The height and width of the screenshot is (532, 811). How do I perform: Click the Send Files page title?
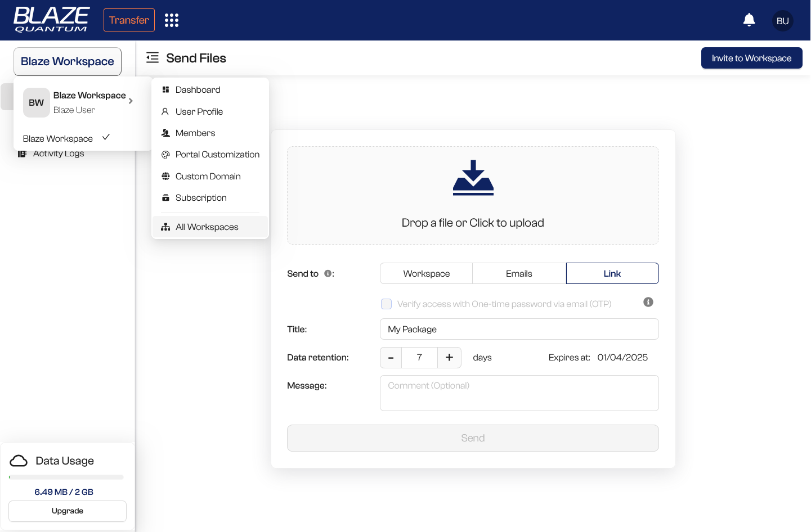pos(196,58)
